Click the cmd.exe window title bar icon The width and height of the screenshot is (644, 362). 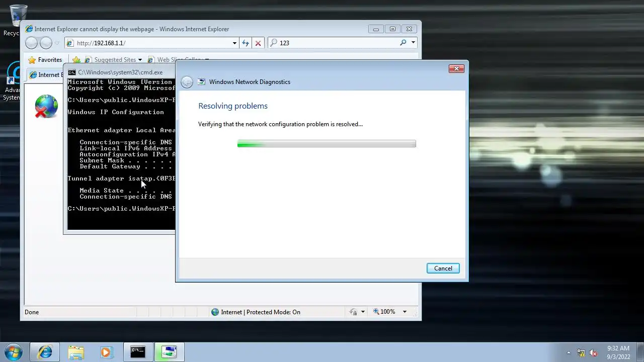tap(72, 72)
